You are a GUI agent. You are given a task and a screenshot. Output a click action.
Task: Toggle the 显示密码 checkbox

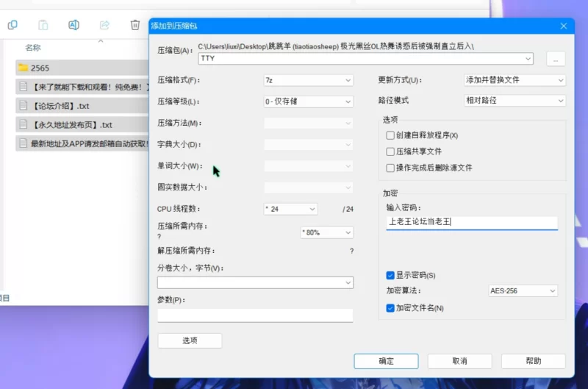coord(390,275)
